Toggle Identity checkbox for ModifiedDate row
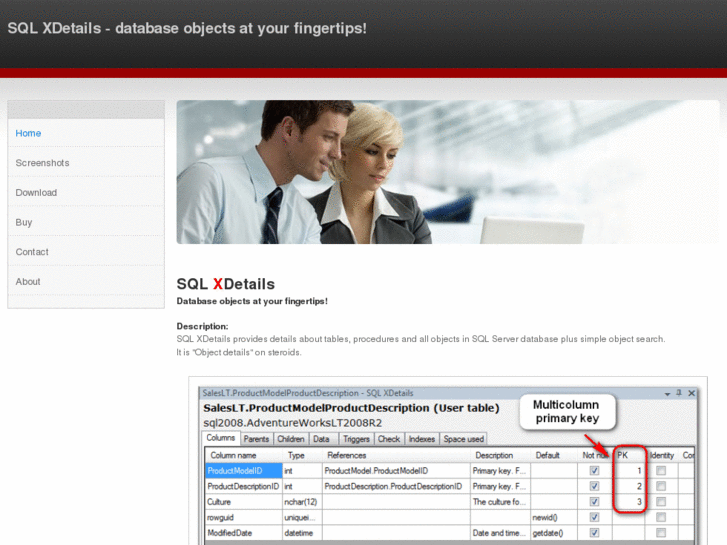This screenshot has width=727, height=545. point(661,532)
